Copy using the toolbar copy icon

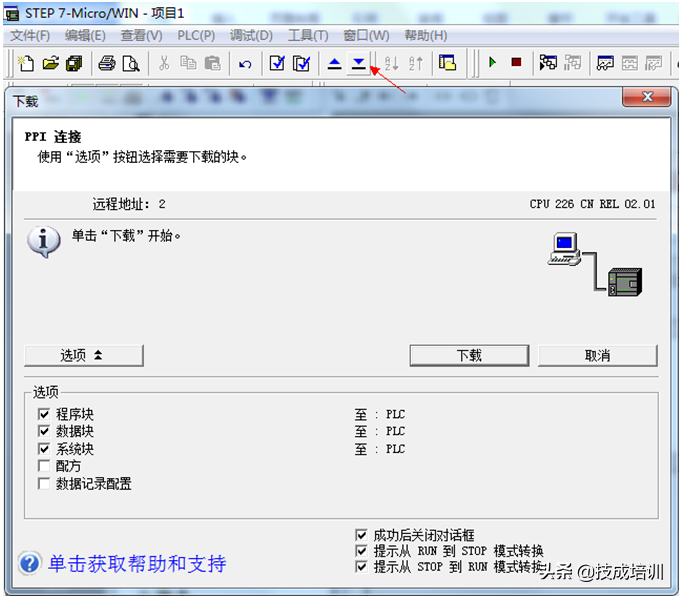[188, 63]
